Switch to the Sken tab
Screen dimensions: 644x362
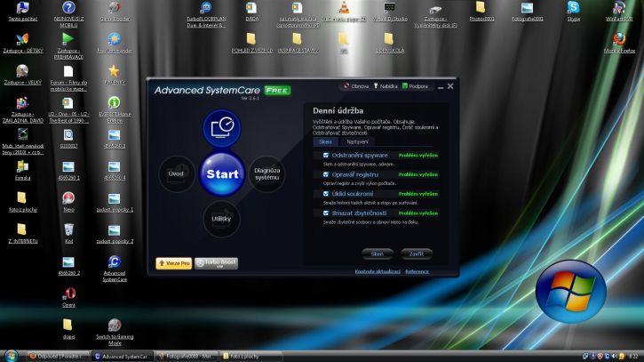pyautogui.click(x=325, y=141)
